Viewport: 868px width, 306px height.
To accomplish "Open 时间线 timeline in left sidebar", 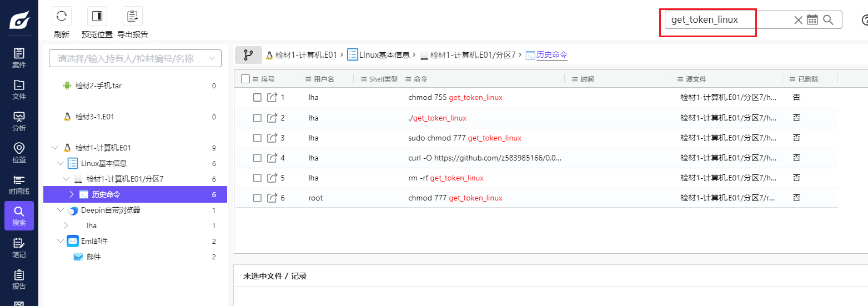I will coord(19,184).
